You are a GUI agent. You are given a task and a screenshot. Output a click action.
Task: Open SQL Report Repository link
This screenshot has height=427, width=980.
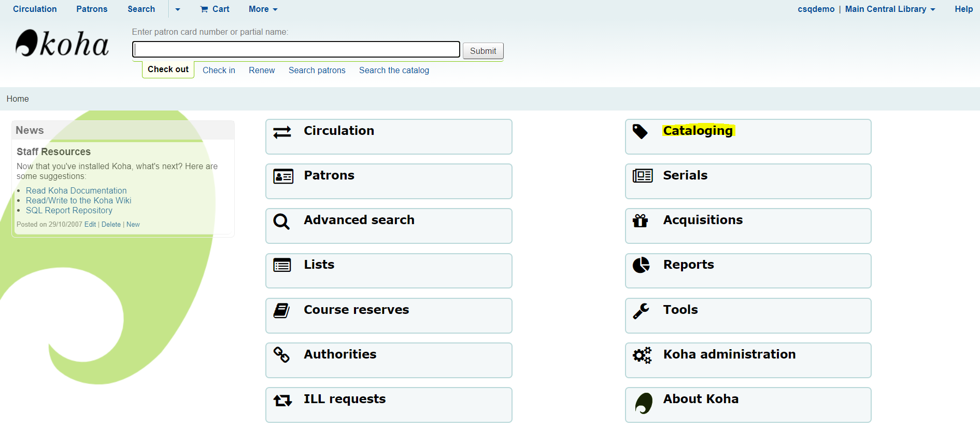coord(69,211)
